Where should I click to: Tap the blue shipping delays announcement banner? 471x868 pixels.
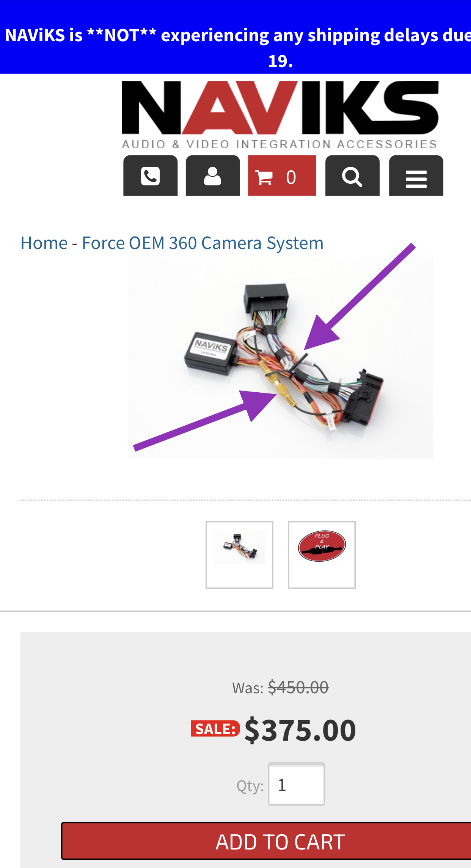tap(235, 37)
